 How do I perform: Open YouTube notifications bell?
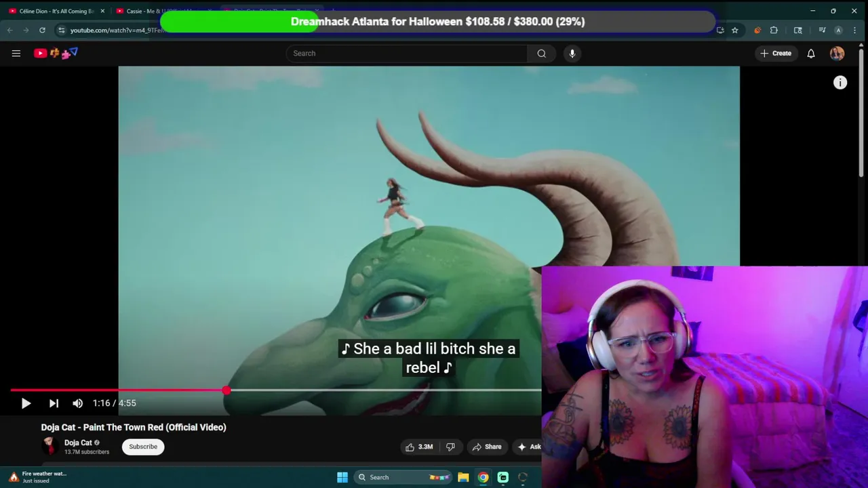click(811, 54)
